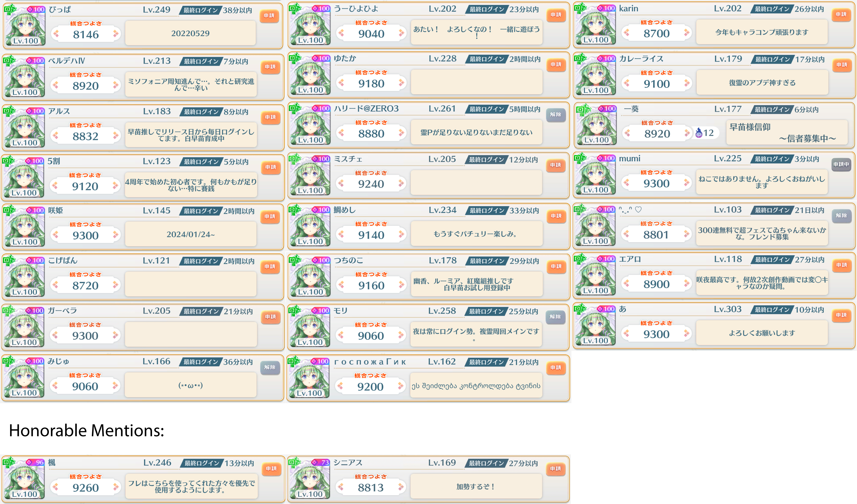The height and width of the screenshot is (504, 857).
Task: Click 申請 on 楓's honorable mention card
Action: tap(271, 469)
